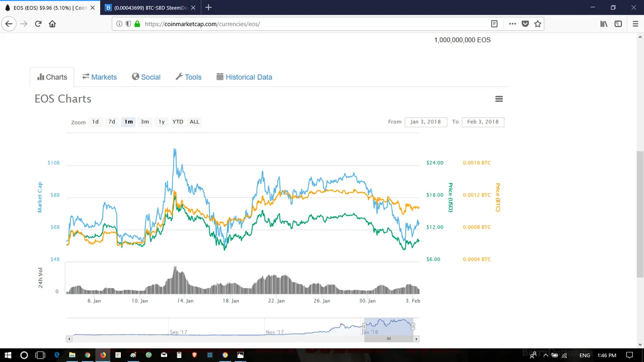The height and width of the screenshot is (362, 644).
Task: Open the clock showing 1:46 PM
Action: (607, 355)
